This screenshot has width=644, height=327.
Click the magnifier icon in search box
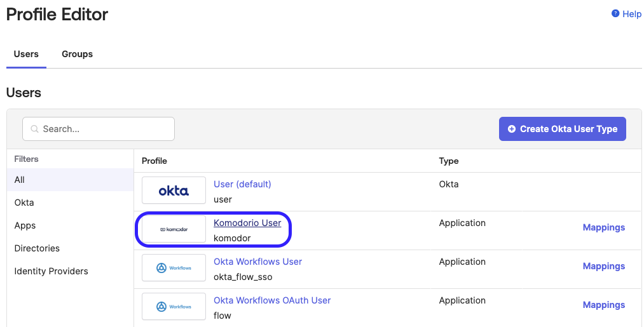coord(35,129)
